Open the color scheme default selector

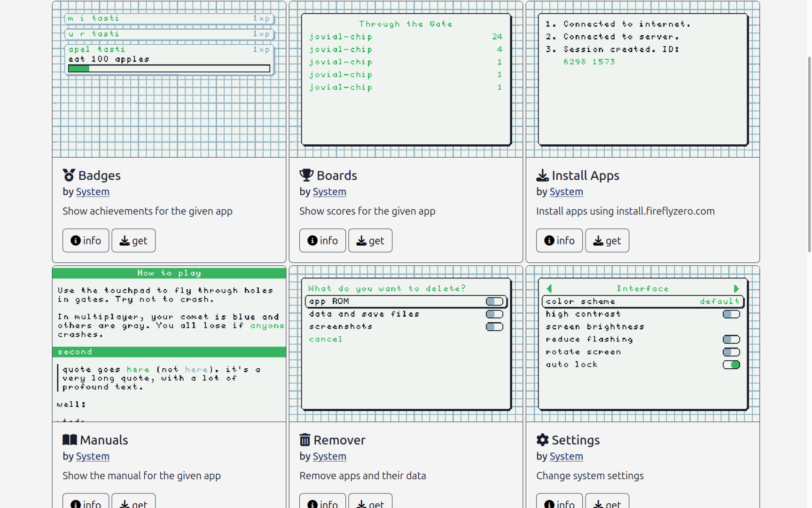[x=719, y=302]
